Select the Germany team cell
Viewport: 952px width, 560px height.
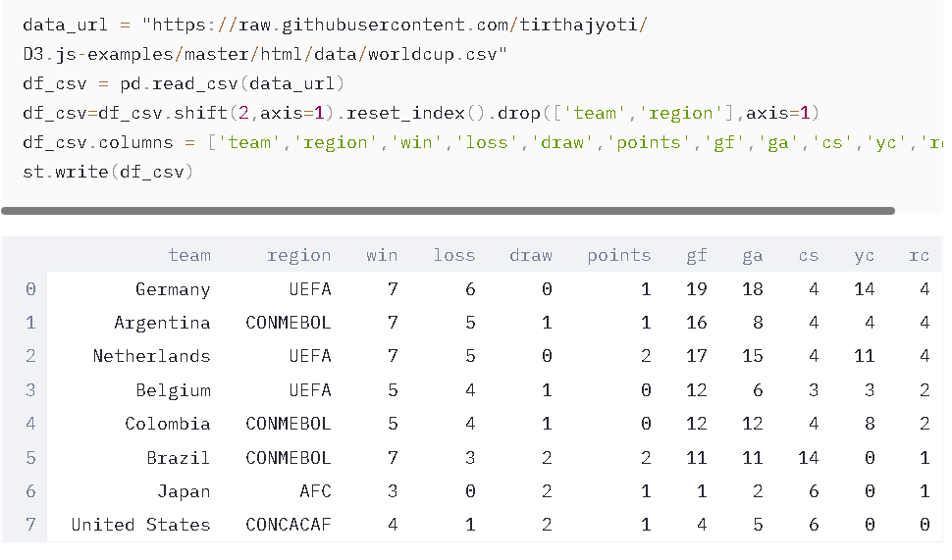(x=173, y=289)
